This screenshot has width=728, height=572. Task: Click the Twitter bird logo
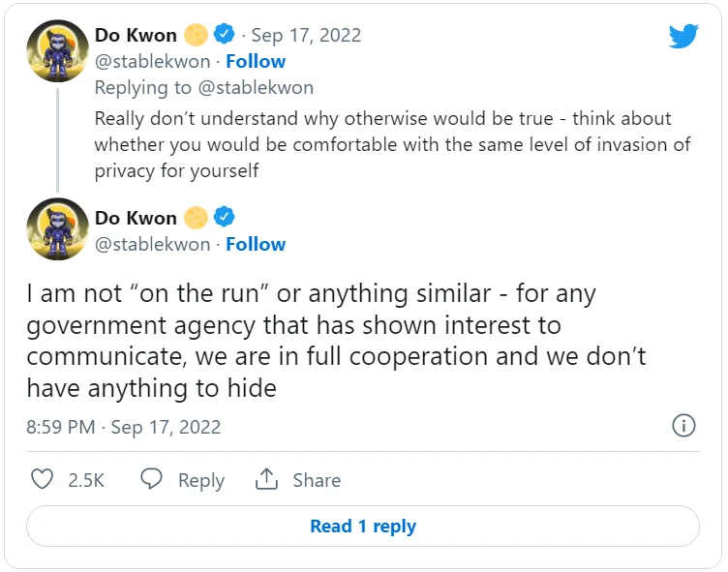point(683,37)
